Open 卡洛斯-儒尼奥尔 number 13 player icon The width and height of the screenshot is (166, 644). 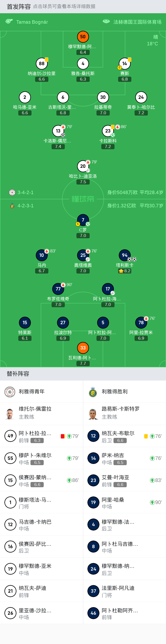(58, 131)
